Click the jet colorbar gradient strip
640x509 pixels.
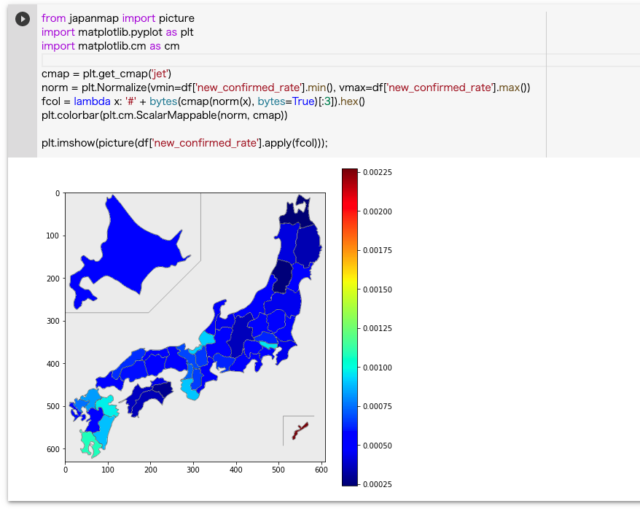pos(350,327)
